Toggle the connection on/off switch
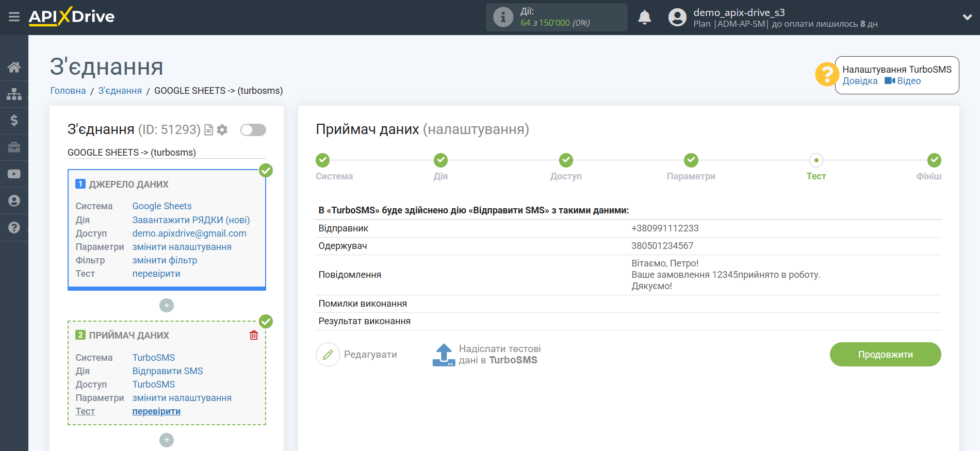 click(253, 130)
